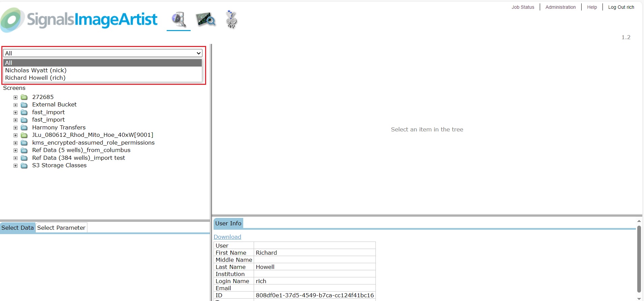Choose All in the user list

(x=103, y=63)
